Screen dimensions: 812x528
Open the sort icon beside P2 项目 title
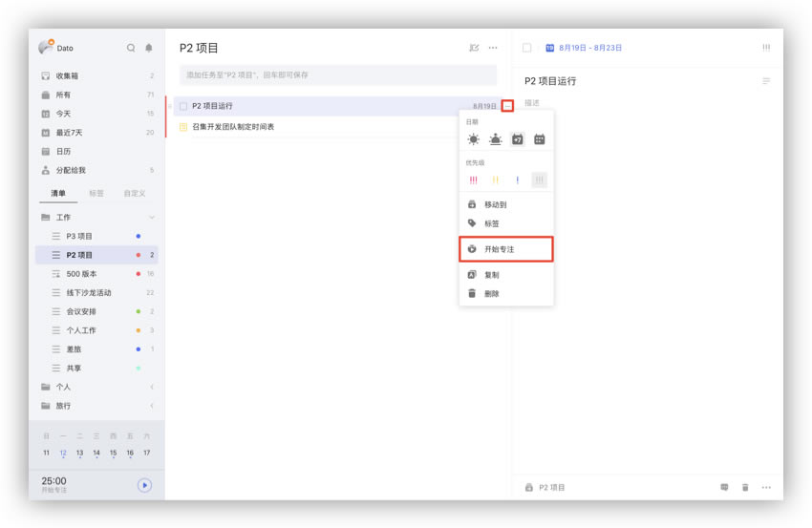474,48
